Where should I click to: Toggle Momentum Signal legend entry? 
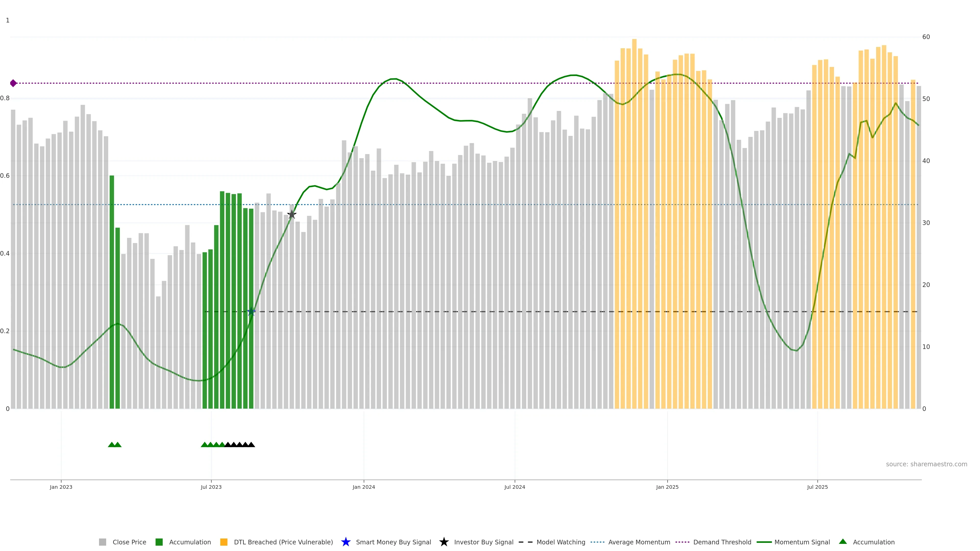pos(802,542)
